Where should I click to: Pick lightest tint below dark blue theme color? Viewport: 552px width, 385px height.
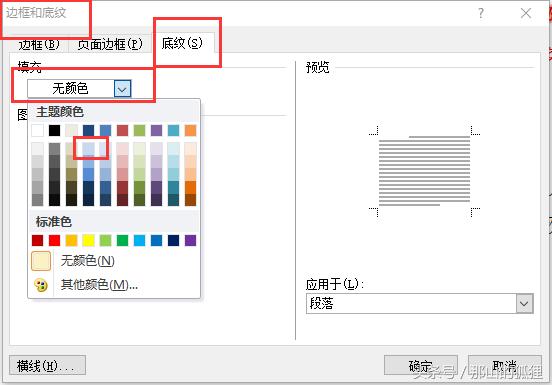pyautogui.click(x=88, y=149)
